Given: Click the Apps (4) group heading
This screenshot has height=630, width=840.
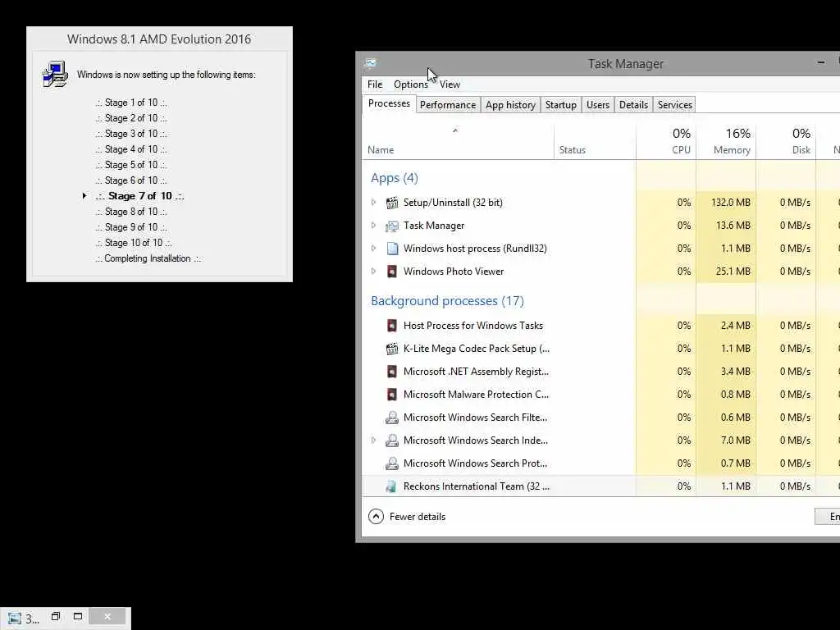Looking at the screenshot, I should [x=395, y=178].
